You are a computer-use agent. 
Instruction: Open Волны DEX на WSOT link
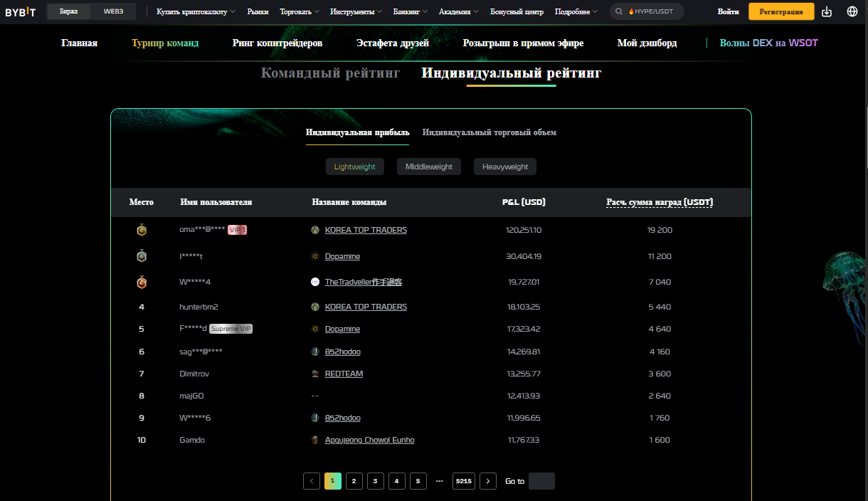coord(769,43)
